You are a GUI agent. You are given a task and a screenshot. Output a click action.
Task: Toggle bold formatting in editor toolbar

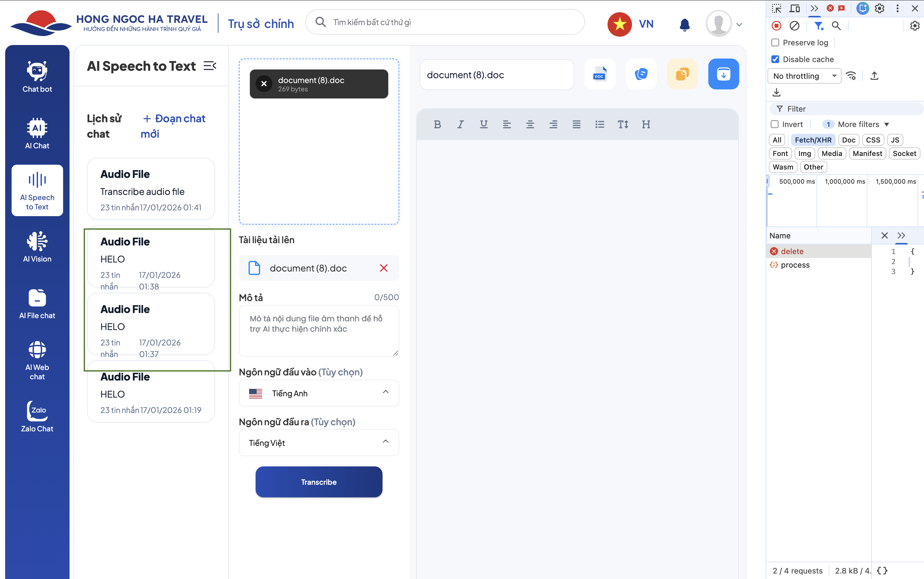click(x=437, y=124)
